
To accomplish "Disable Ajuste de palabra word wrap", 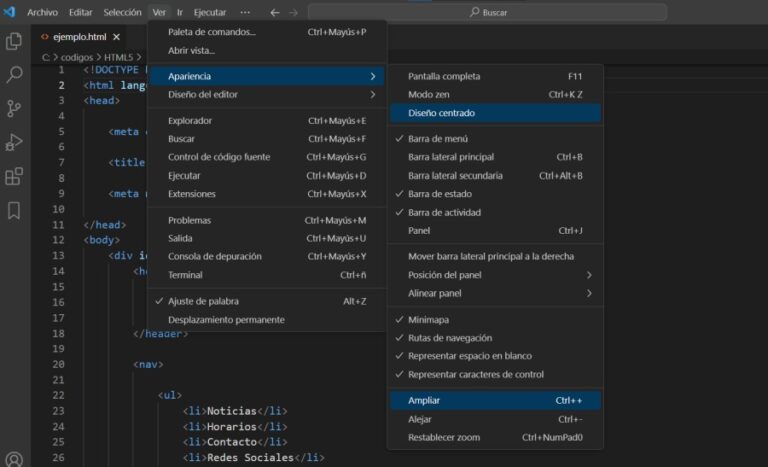I will click(x=203, y=301).
